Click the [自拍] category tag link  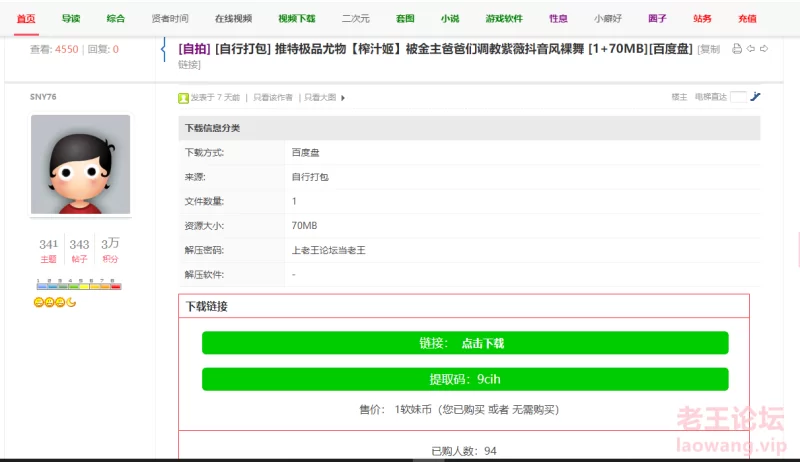pyautogui.click(x=194, y=49)
